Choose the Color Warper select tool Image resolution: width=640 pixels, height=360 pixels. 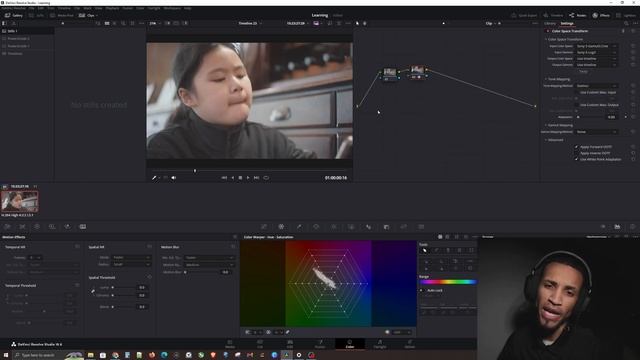coord(424,250)
